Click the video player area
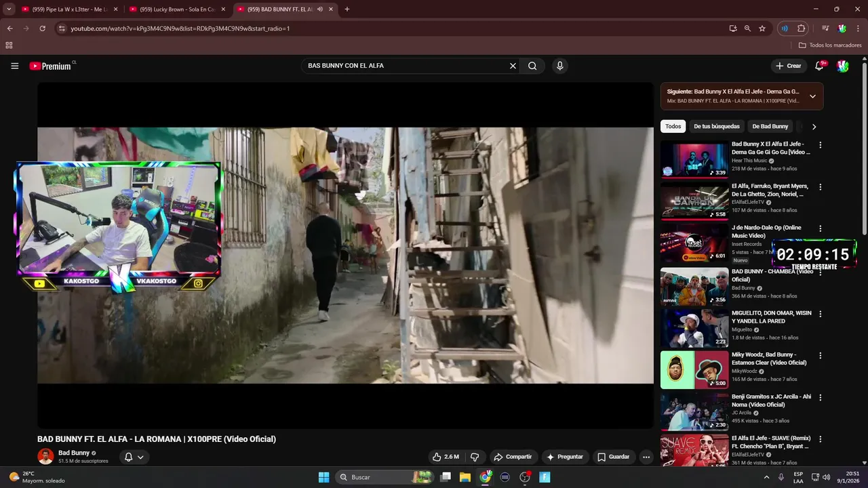 click(345, 256)
